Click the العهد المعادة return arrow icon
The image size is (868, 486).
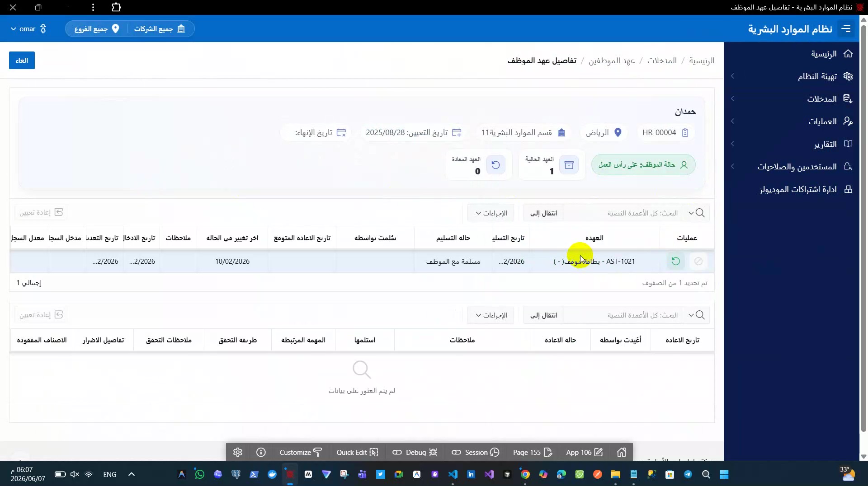tap(496, 165)
